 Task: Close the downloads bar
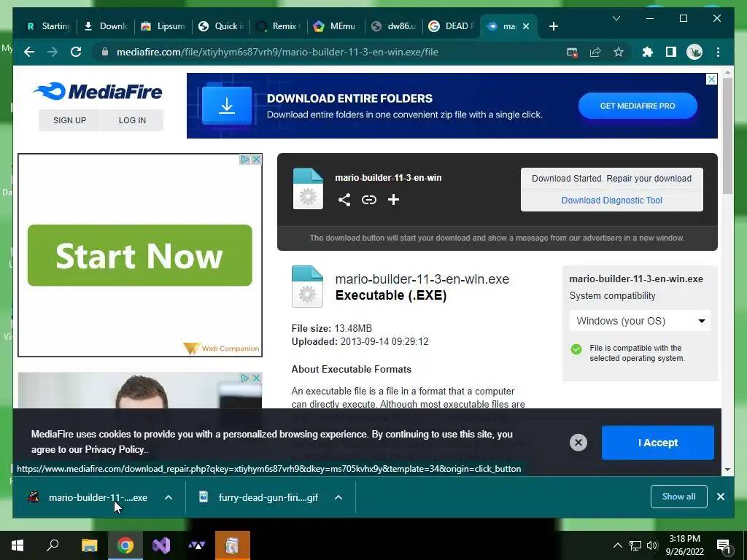click(x=721, y=497)
